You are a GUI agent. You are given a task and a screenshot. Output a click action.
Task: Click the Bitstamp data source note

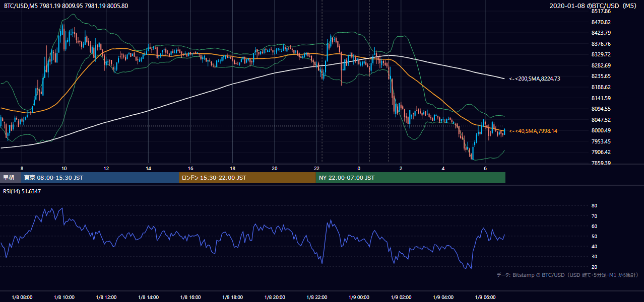coord(567,275)
